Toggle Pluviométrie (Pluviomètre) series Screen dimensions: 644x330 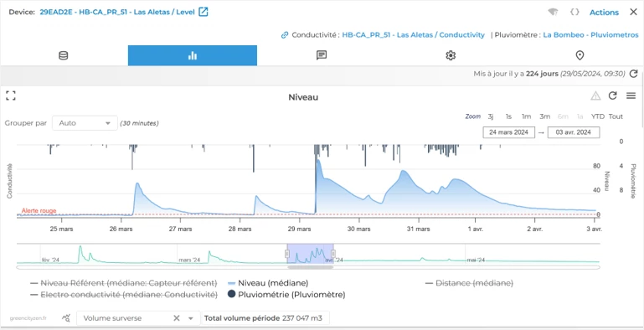click(x=286, y=294)
